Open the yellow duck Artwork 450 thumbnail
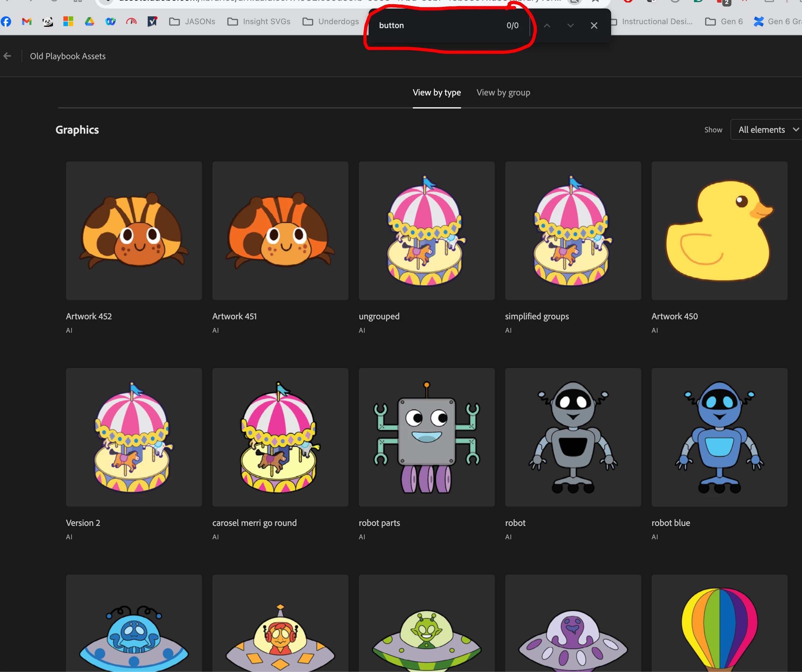This screenshot has width=802, height=672. 719,230
